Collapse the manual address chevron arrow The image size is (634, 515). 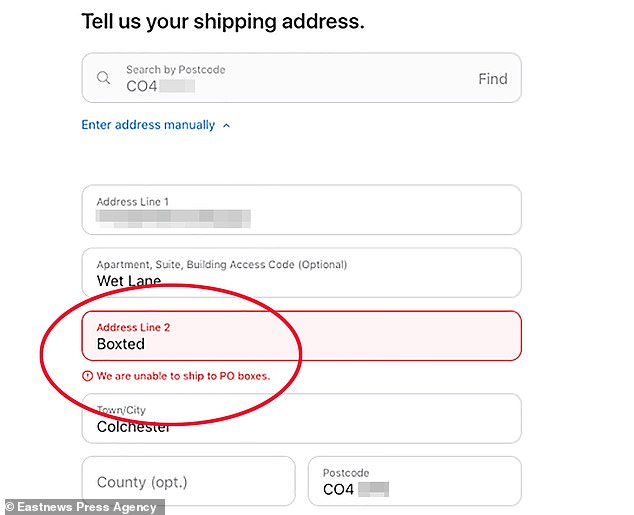226,125
